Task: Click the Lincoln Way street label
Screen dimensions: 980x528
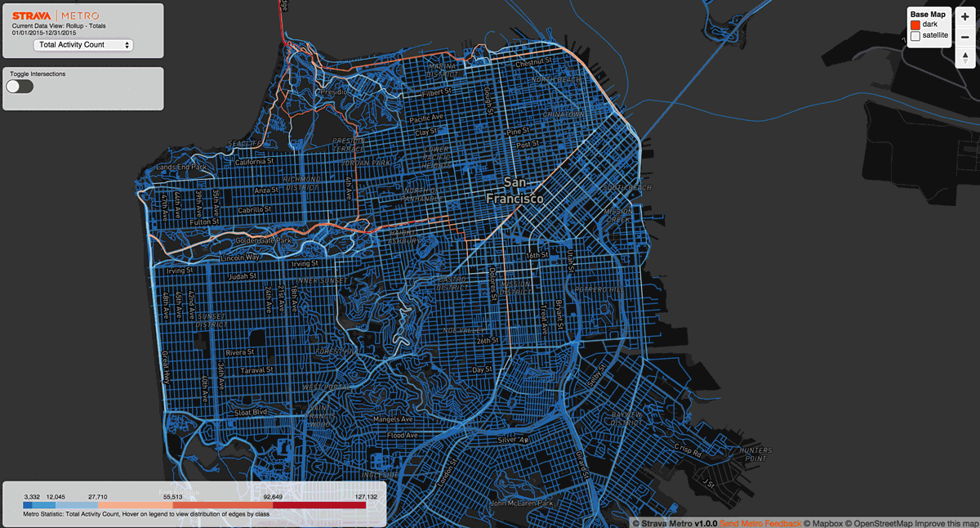Action: click(x=240, y=257)
